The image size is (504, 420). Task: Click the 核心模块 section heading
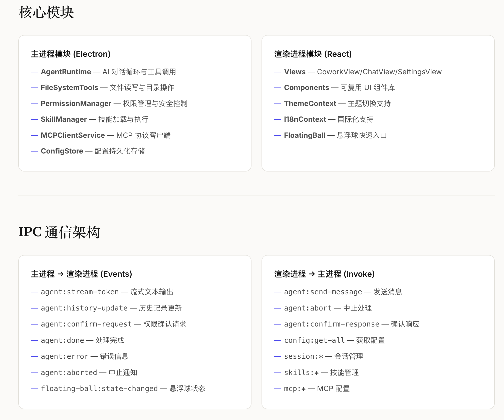point(46,12)
